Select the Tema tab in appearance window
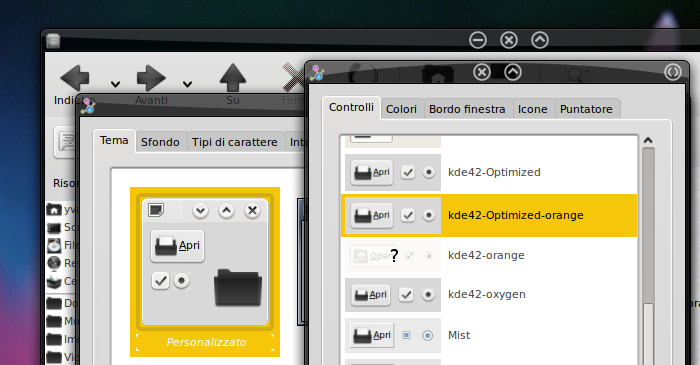 click(114, 141)
